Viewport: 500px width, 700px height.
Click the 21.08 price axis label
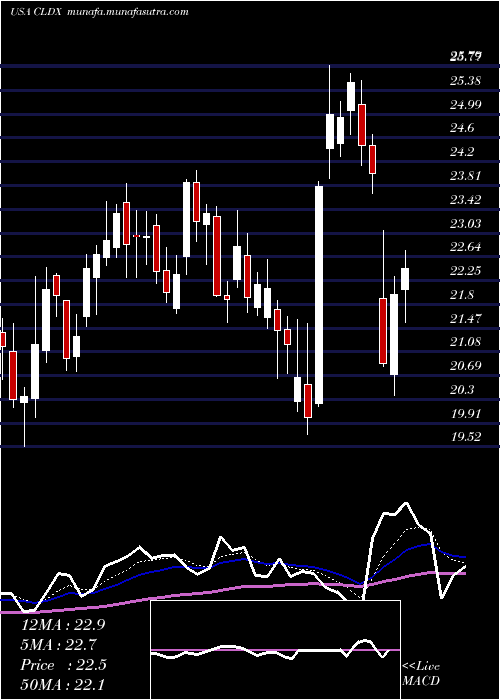tap(465, 342)
